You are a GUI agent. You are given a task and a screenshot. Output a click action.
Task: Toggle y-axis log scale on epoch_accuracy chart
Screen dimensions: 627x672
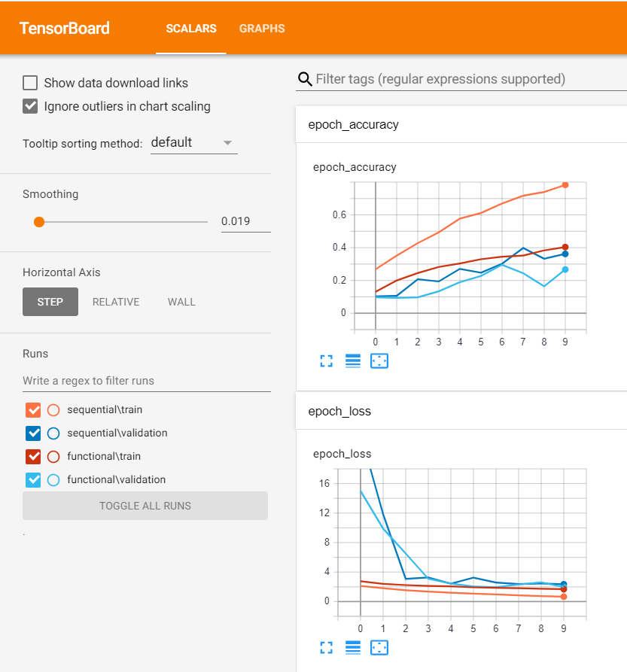[x=352, y=361]
